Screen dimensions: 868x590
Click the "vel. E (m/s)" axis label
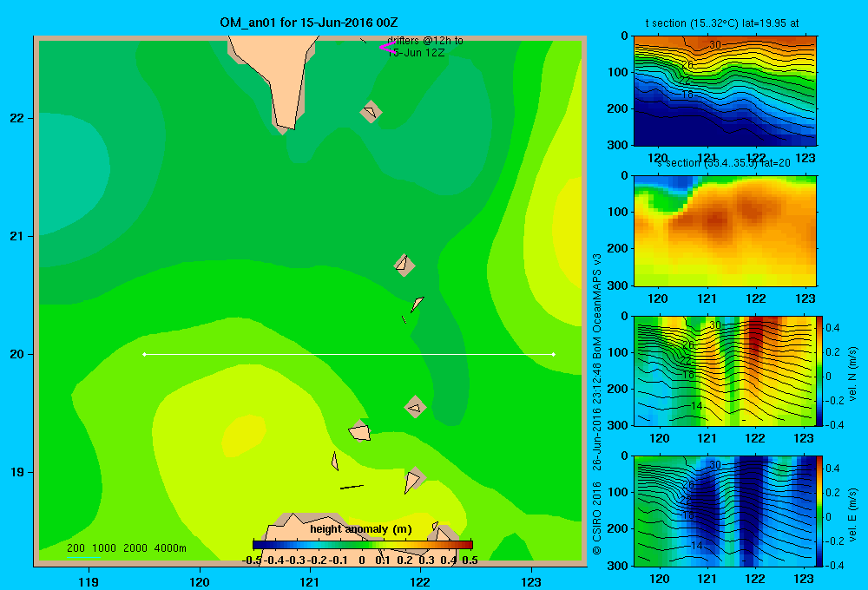(852, 514)
